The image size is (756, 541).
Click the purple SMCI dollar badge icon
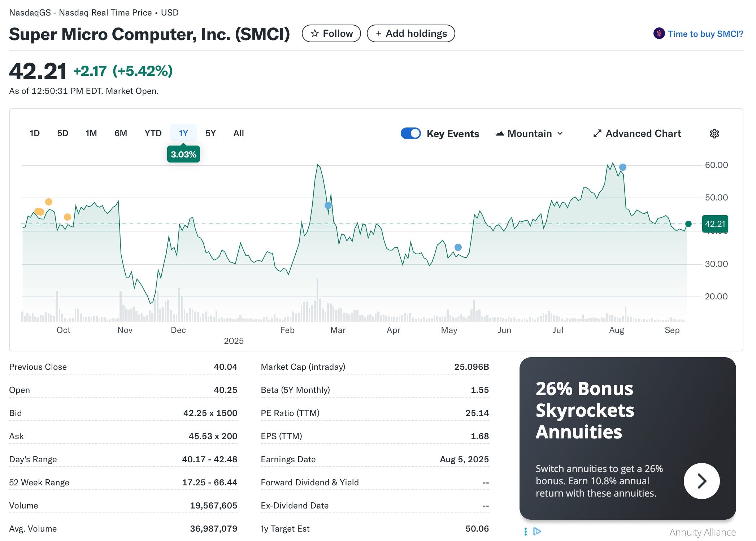(x=659, y=34)
